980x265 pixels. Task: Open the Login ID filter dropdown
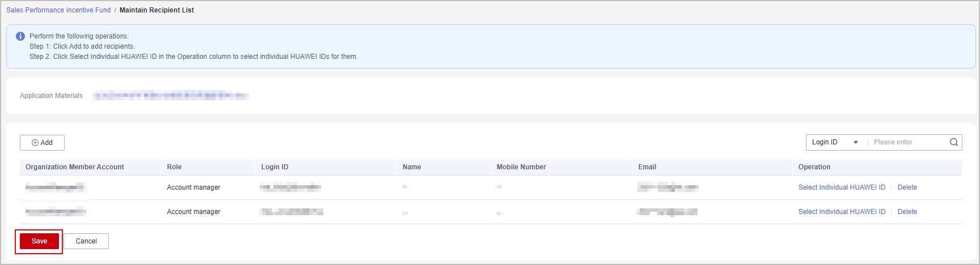pos(835,142)
